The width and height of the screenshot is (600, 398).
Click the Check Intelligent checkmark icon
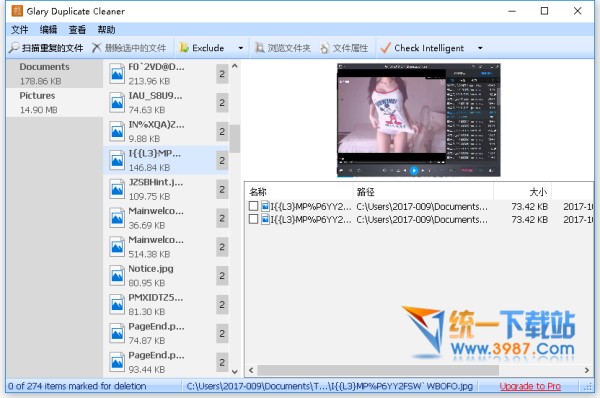[385, 48]
